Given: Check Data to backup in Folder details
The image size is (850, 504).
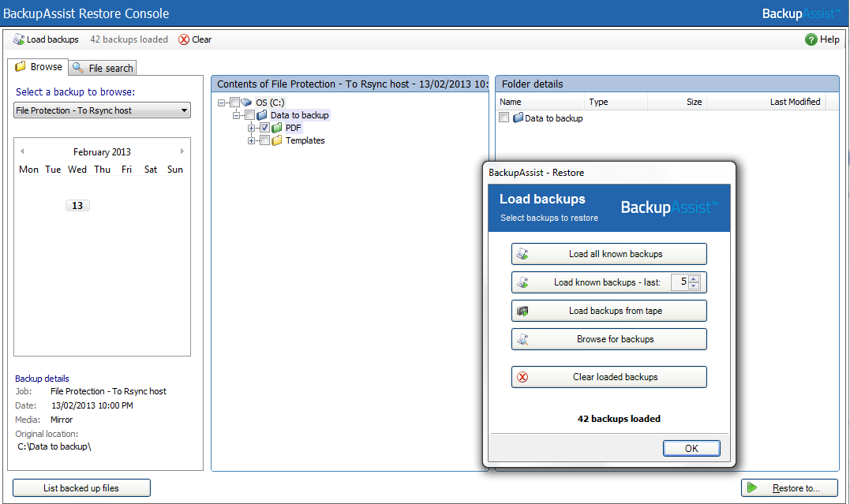Looking at the screenshot, I should (x=504, y=118).
